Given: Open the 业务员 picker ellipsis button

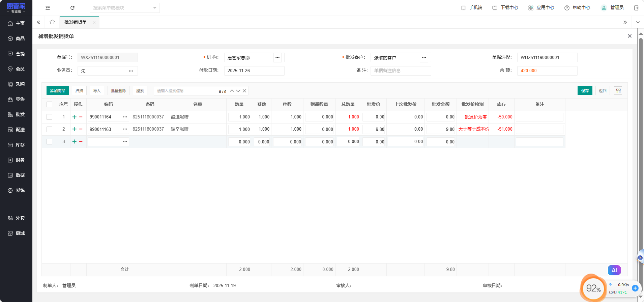Looking at the screenshot, I should pos(131,71).
